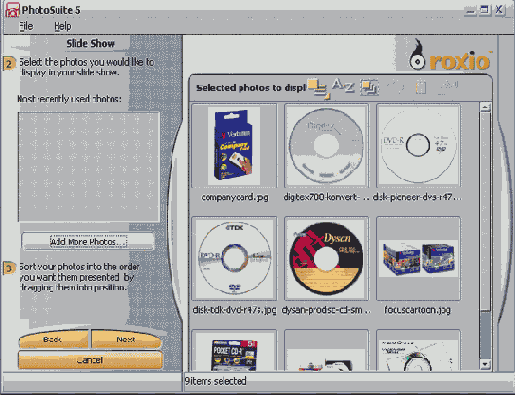This screenshot has width=515, height=395.
Task: Click the '9 items selected' status text
Action: click(215, 381)
